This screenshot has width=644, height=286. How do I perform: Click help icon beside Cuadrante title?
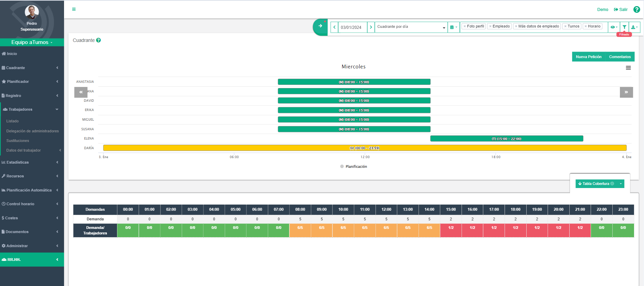[98, 40]
